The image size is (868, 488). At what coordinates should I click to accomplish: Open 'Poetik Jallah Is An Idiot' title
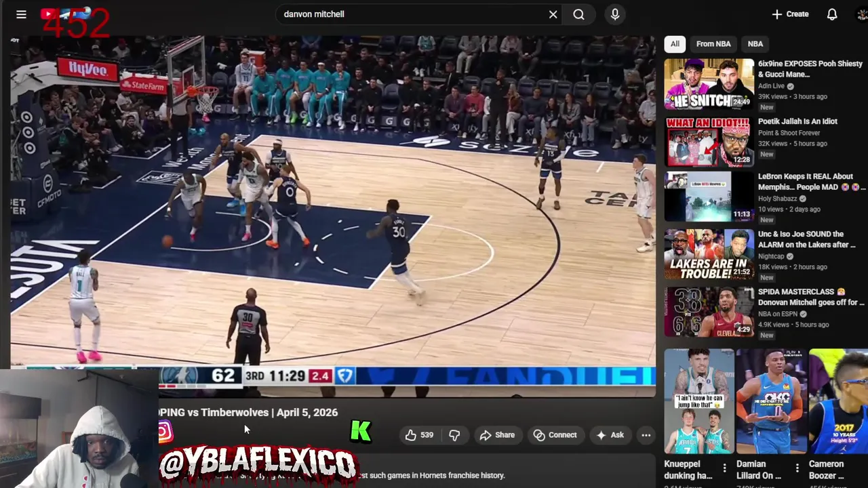tap(797, 121)
